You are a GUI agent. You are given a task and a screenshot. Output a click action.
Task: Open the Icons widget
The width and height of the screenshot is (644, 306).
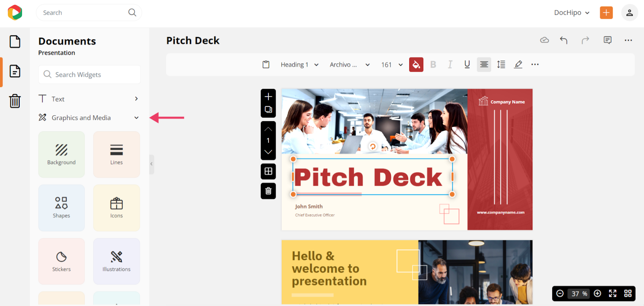(117, 208)
